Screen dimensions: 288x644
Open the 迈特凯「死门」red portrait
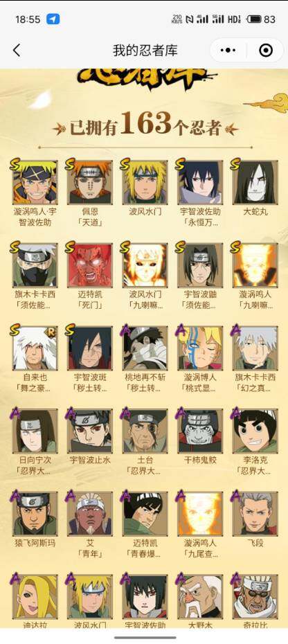(x=89, y=265)
